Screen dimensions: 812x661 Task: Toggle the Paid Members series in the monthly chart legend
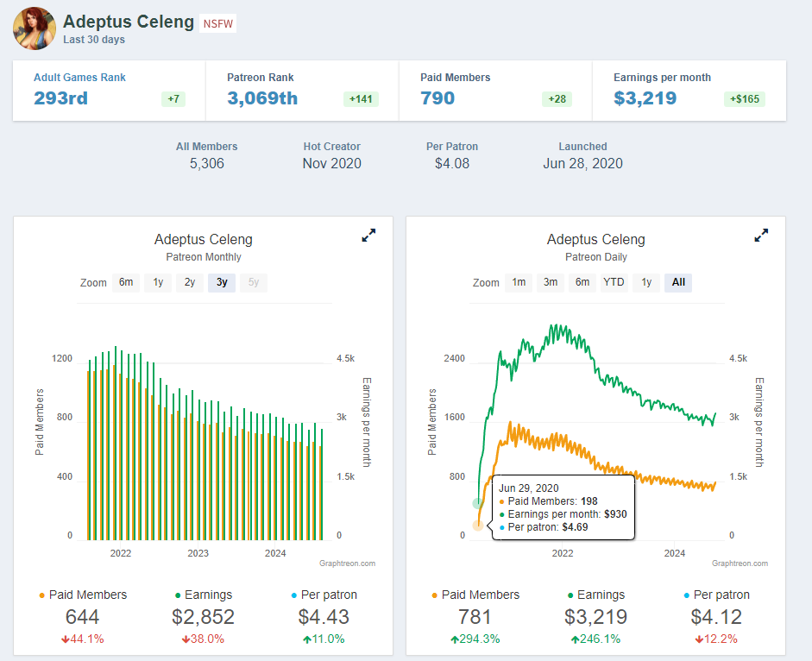point(83,595)
